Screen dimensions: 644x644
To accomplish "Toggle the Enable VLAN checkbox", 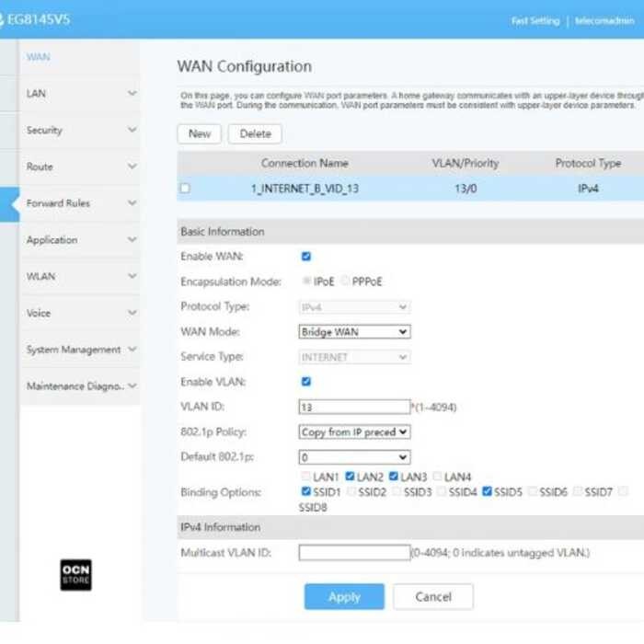I will point(306,381).
